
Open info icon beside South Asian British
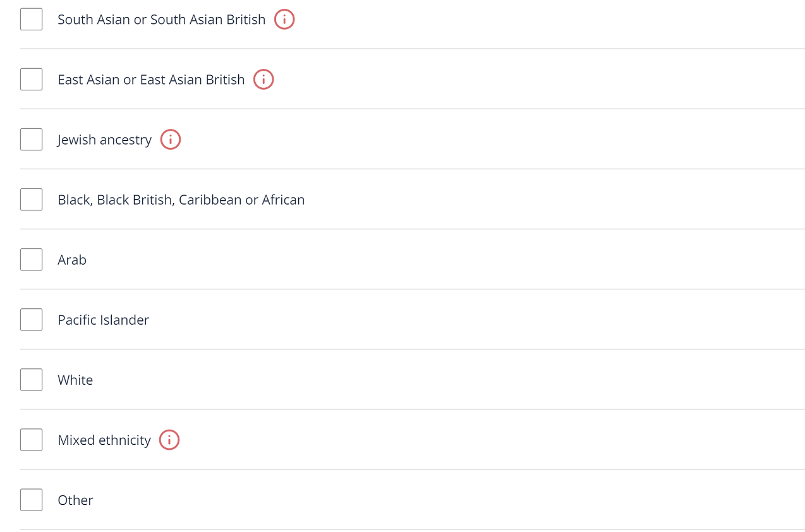click(x=284, y=20)
